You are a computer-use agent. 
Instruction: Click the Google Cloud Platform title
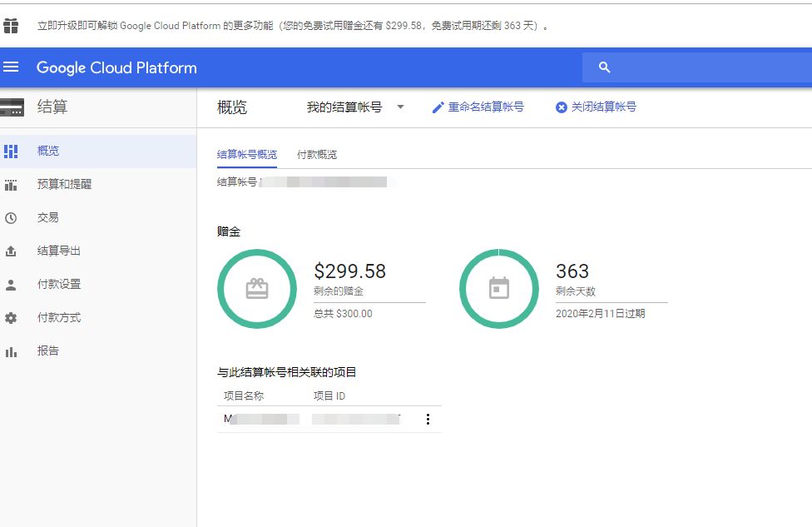[116, 68]
